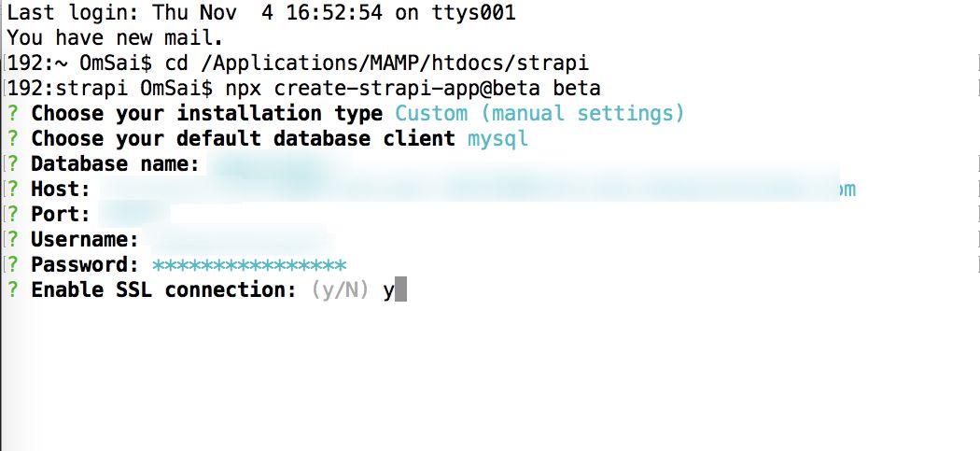Click the green question mark beside Host
The height and width of the screenshot is (451, 980).
coord(13,190)
